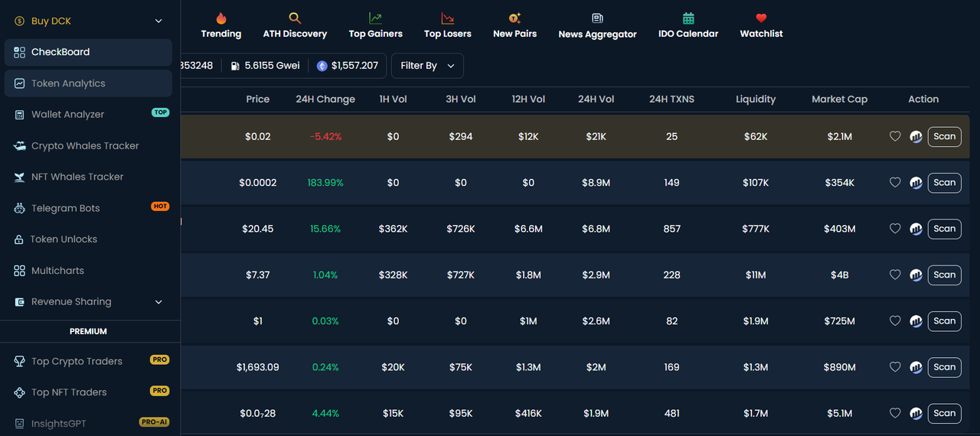Switch to Top Gainers tab
The height and width of the screenshot is (436, 980).
[375, 25]
